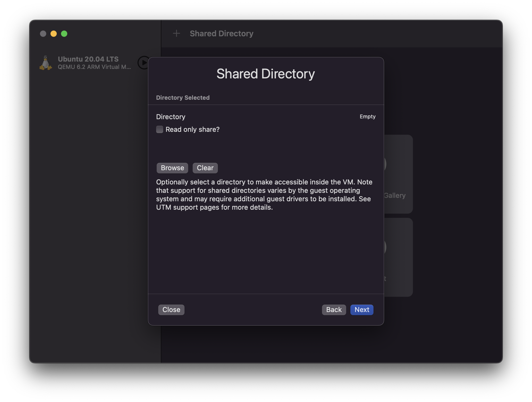The width and height of the screenshot is (532, 402).
Task: Click the Tux penguin VM icon
Action: (x=46, y=63)
